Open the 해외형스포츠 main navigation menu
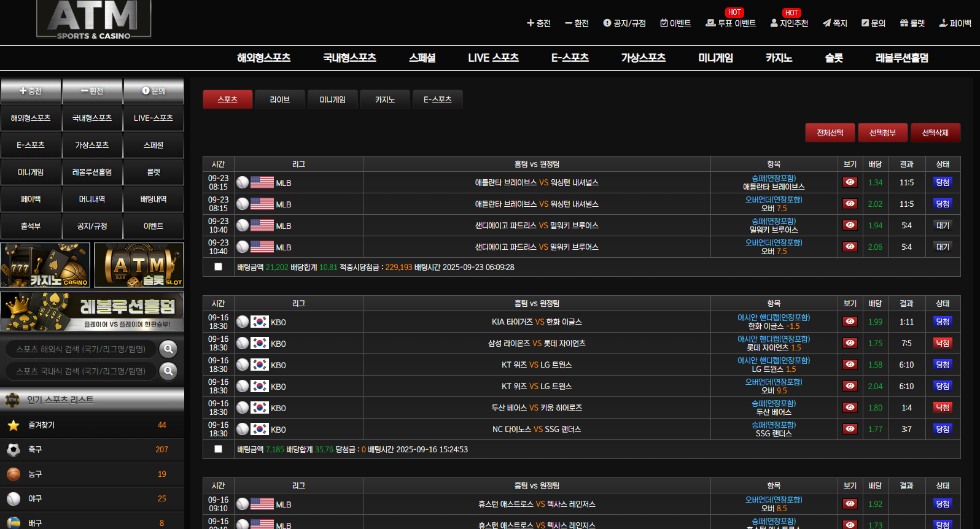The height and width of the screenshot is (529, 980). pos(263,58)
